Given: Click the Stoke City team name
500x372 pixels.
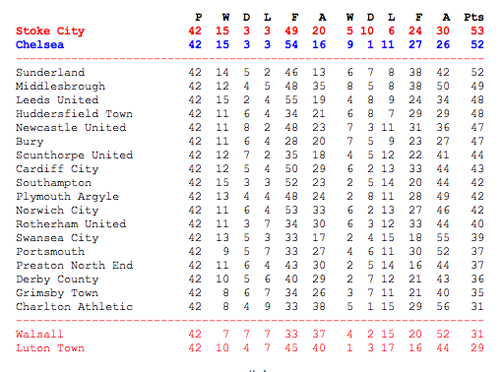Looking at the screenshot, I should tap(50, 31).
